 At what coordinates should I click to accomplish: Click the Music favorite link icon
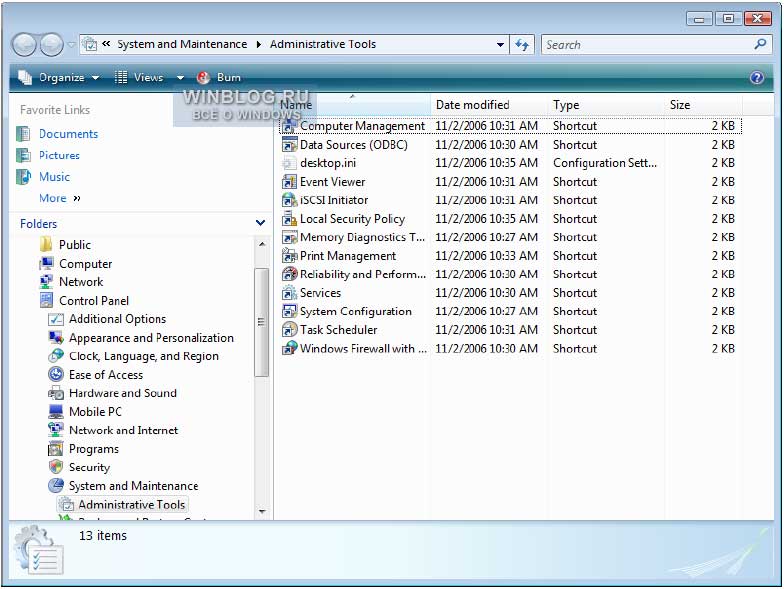point(24,177)
